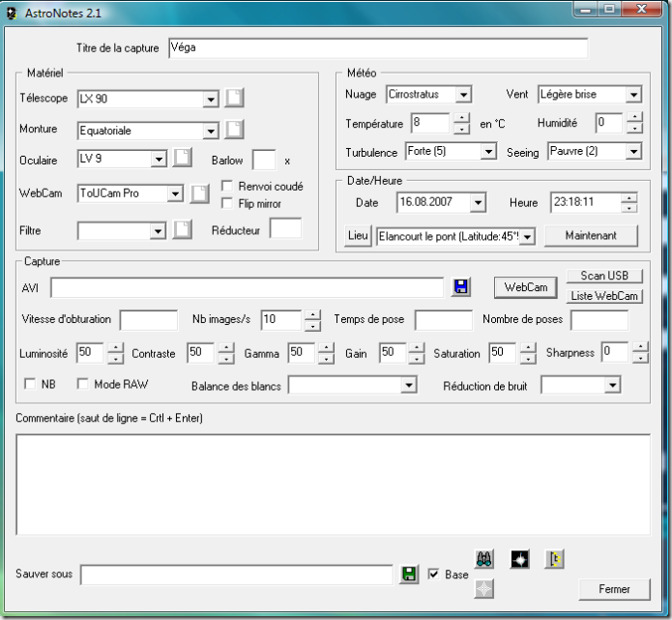This screenshot has width=672, height=620.
Task: Click the Titre de la capture field
Action: tap(377, 47)
